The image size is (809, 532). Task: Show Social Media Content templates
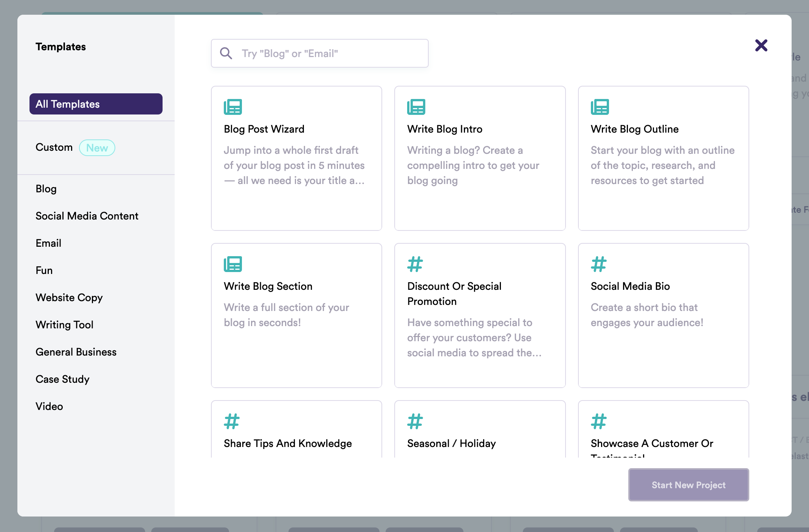tap(87, 216)
